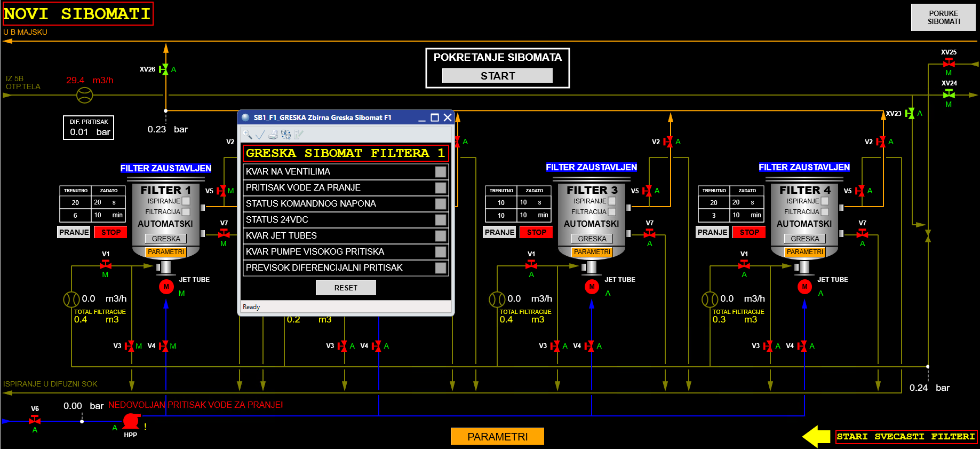The image size is (980, 449).
Task: Click RESET in the error popup
Action: [346, 288]
